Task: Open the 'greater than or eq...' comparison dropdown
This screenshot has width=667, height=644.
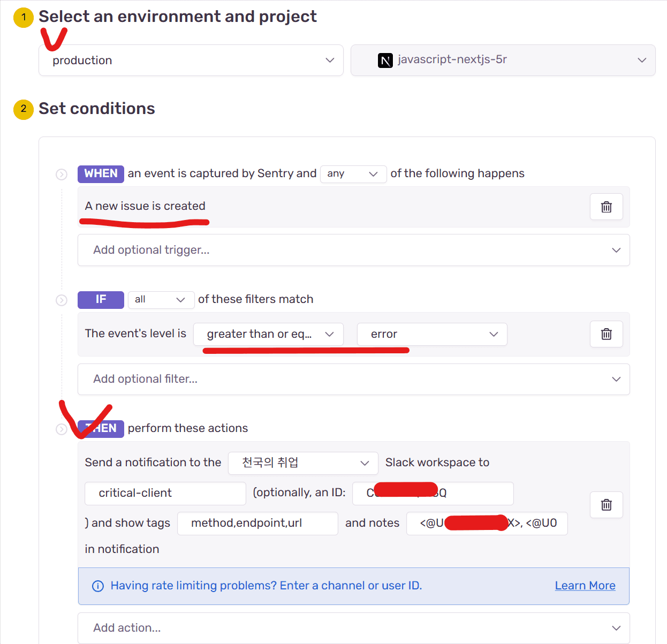Action: click(x=268, y=334)
